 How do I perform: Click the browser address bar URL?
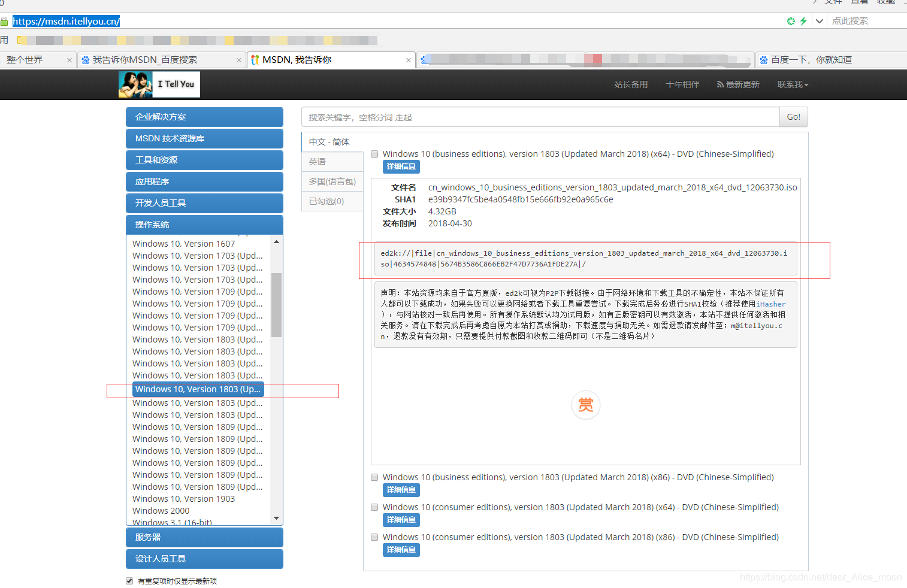pos(66,22)
